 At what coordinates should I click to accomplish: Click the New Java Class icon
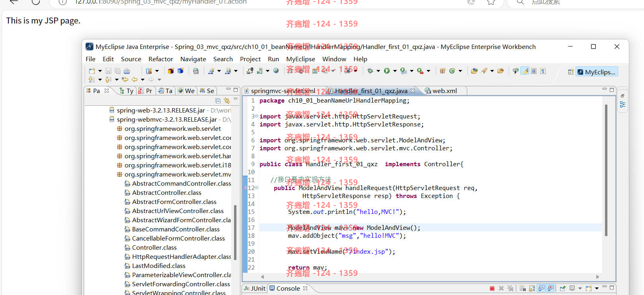(x=452, y=71)
